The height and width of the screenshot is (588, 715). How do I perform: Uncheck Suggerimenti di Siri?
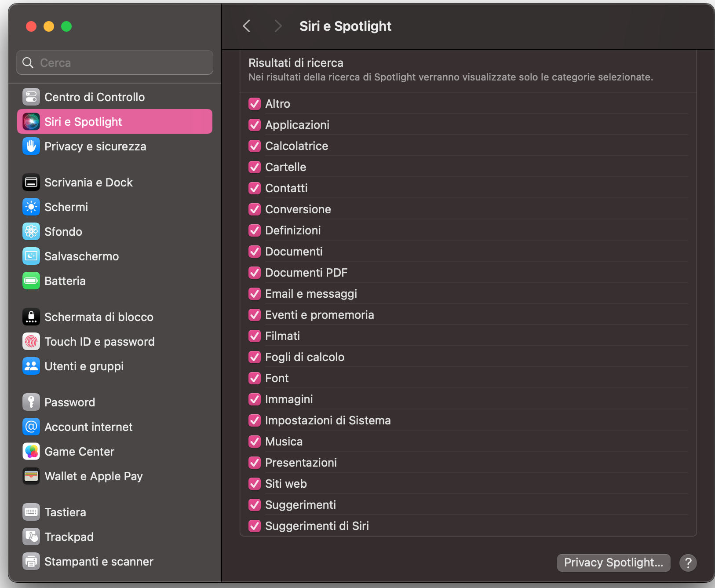255,526
